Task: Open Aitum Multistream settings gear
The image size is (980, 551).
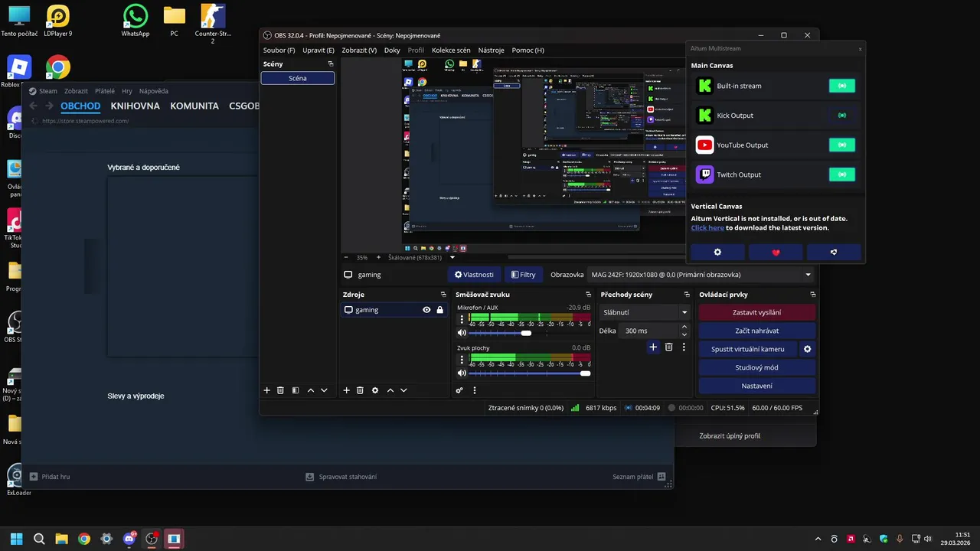Action: click(x=717, y=252)
